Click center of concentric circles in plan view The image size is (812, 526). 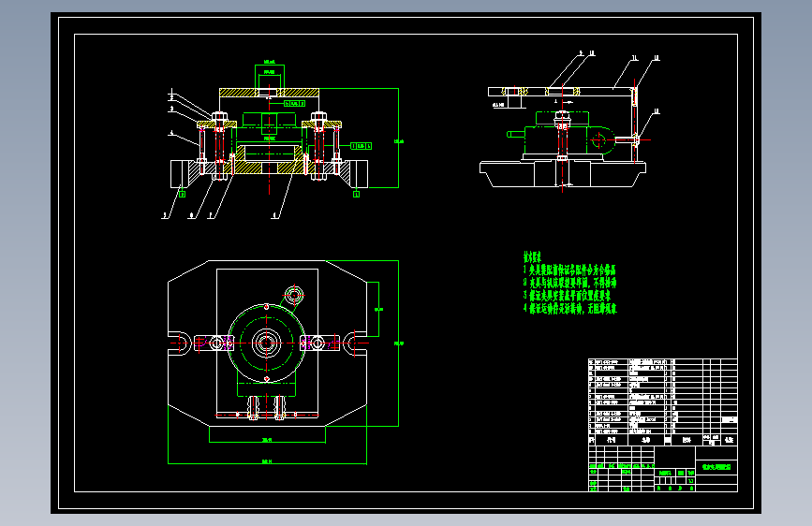click(x=267, y=343)
